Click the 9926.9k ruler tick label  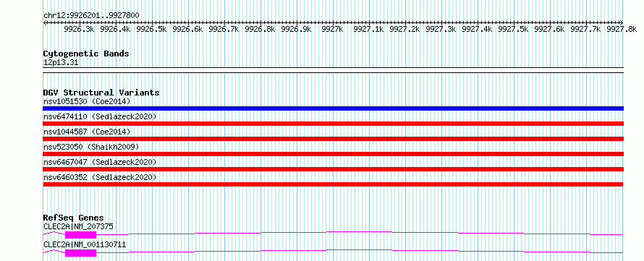tap(296, 29)
